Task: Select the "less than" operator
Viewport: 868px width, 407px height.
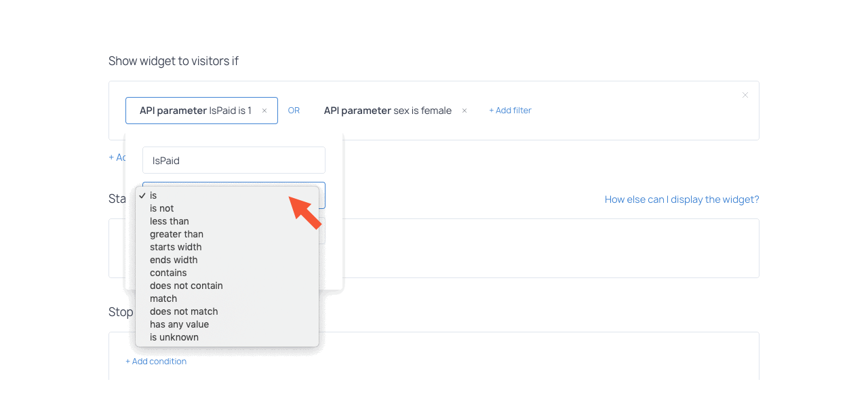Action: [169, 221]
